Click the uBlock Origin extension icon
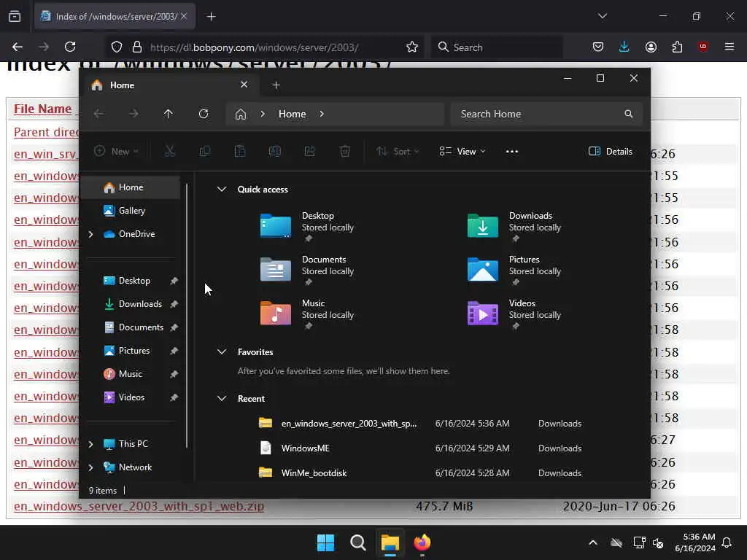 pyautogui.click(x=703, y=47)
